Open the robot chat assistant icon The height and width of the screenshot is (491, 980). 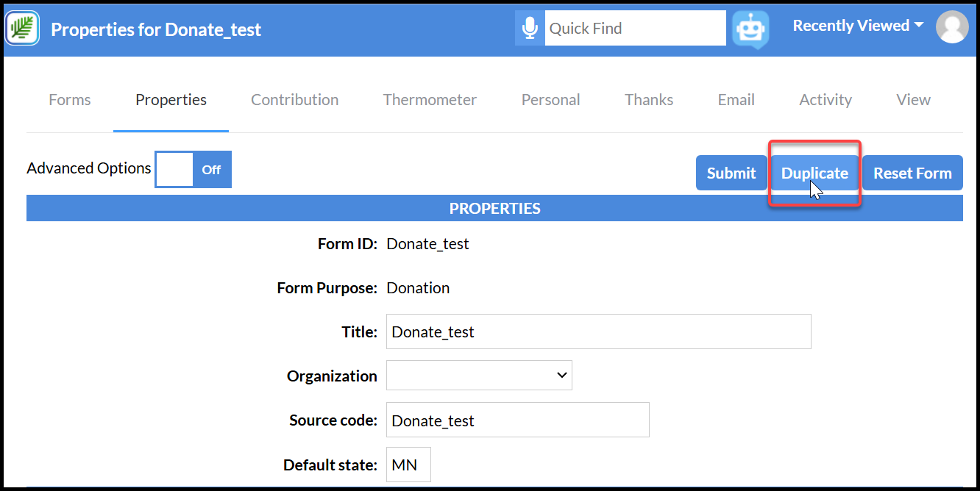pyautogui.click(x=750, y=29)
